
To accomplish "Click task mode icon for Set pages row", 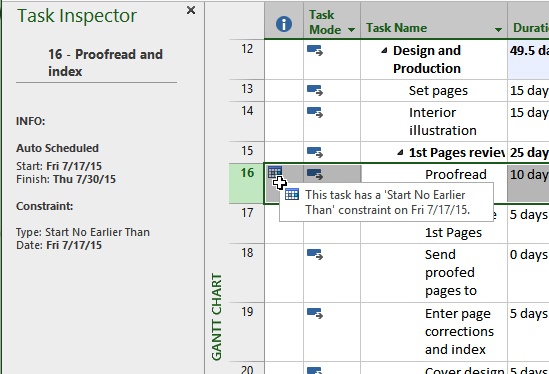I will [x=315, y=91].
